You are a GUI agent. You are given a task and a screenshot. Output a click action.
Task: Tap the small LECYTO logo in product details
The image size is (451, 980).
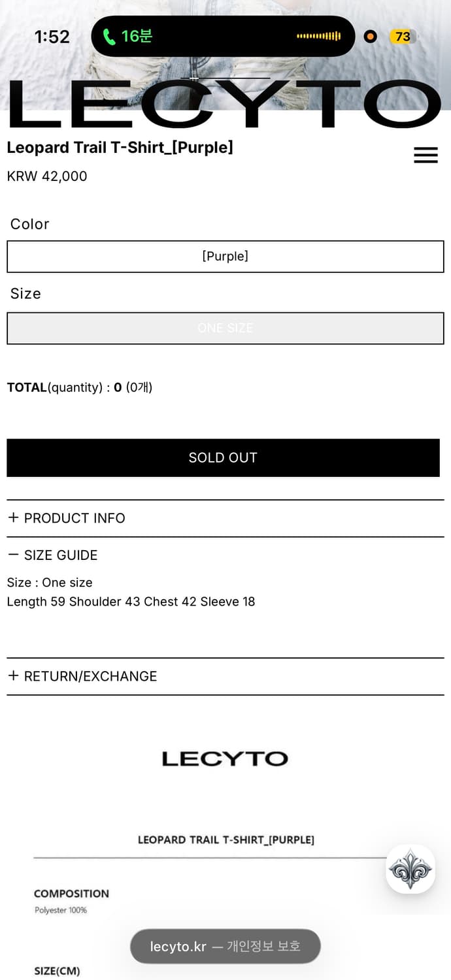(x=225, y=759)
